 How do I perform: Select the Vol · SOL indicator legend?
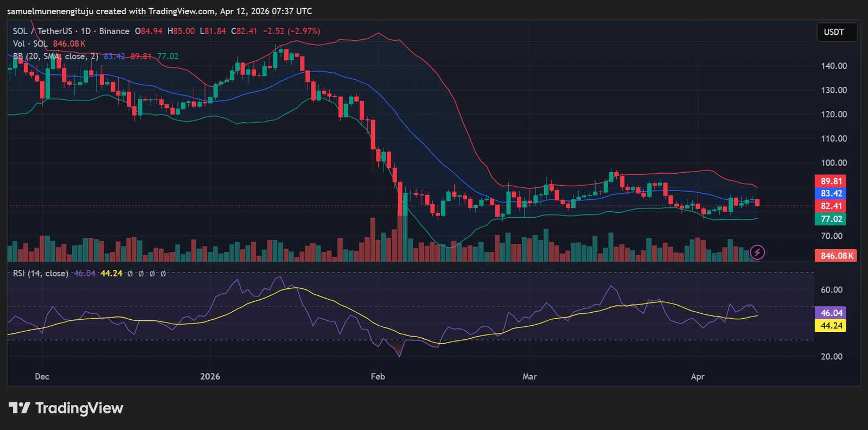click(30, 44)
